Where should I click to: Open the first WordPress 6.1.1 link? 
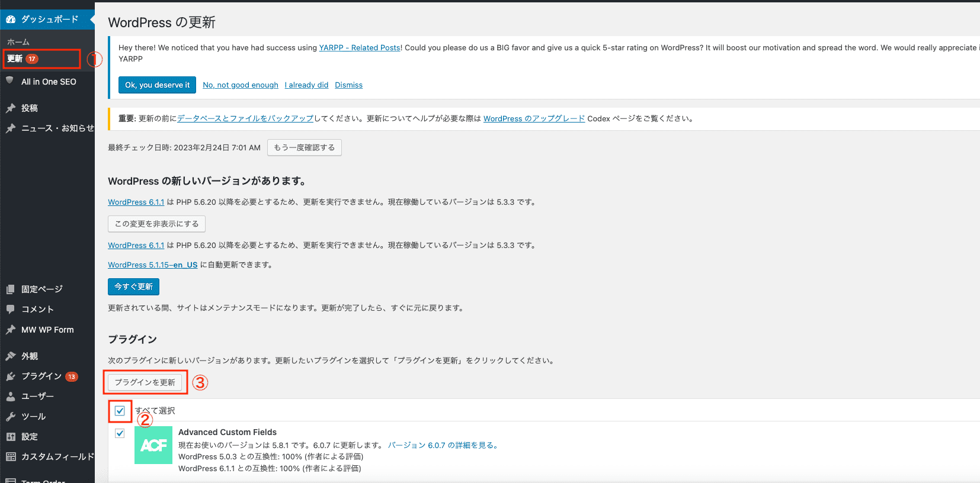coord(136,202)
